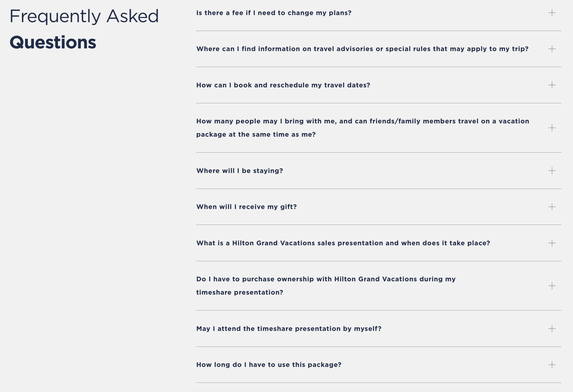
Task: Click plus icon next to purchase ownership question
Action: [552, 286]
